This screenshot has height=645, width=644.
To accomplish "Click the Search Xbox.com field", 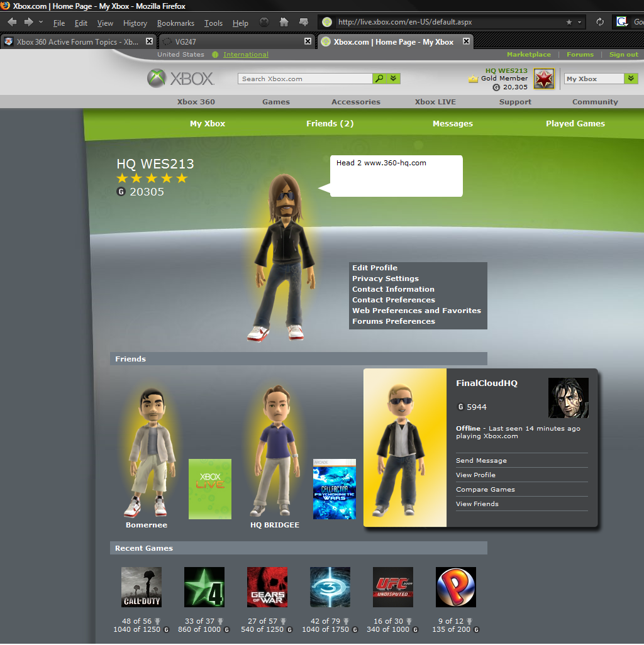I will click(x=305, y=79).
